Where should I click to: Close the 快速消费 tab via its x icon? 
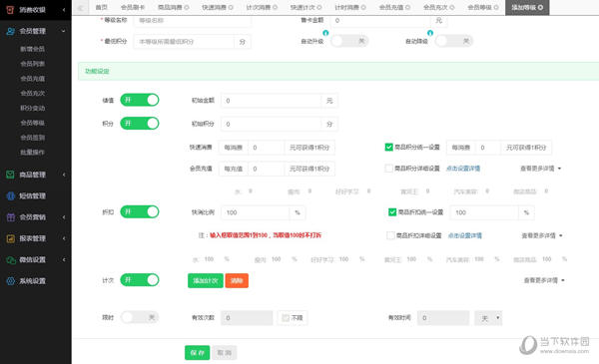click(x=231, y=7)
